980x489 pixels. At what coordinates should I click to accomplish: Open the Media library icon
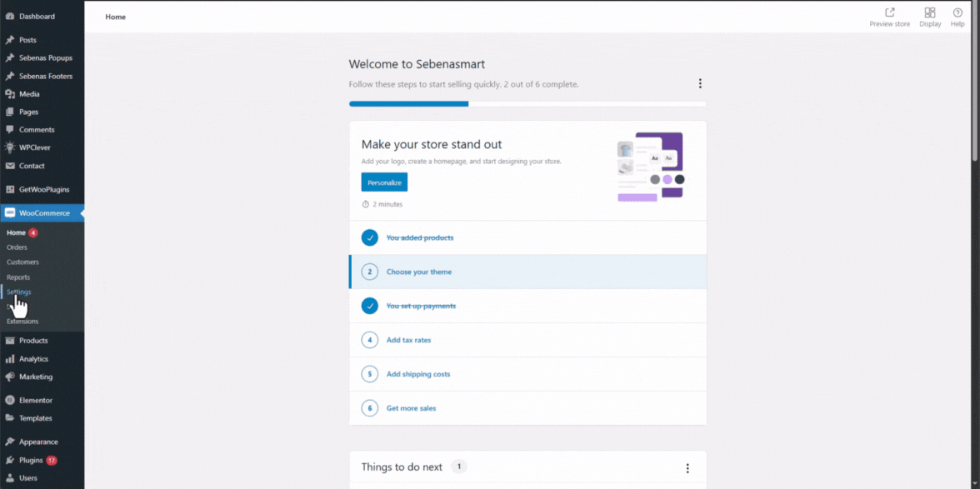pyautogui.click(x=10, y=94)
